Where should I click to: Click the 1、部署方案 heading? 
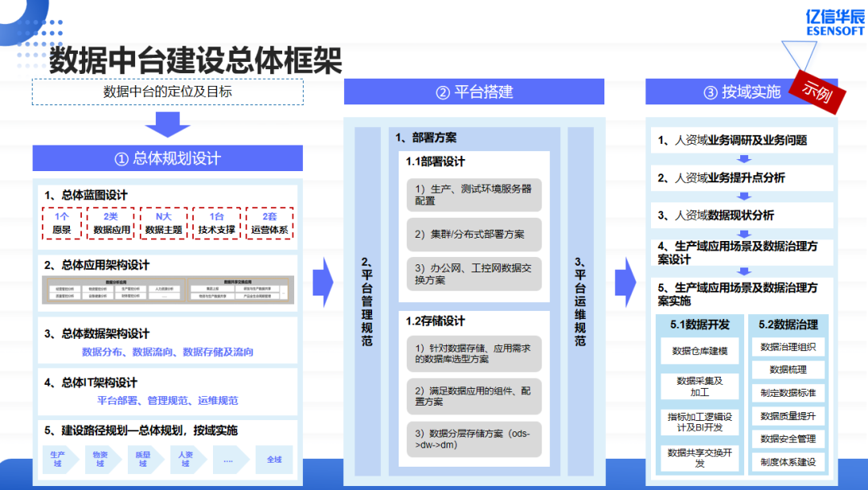[426, 137]
